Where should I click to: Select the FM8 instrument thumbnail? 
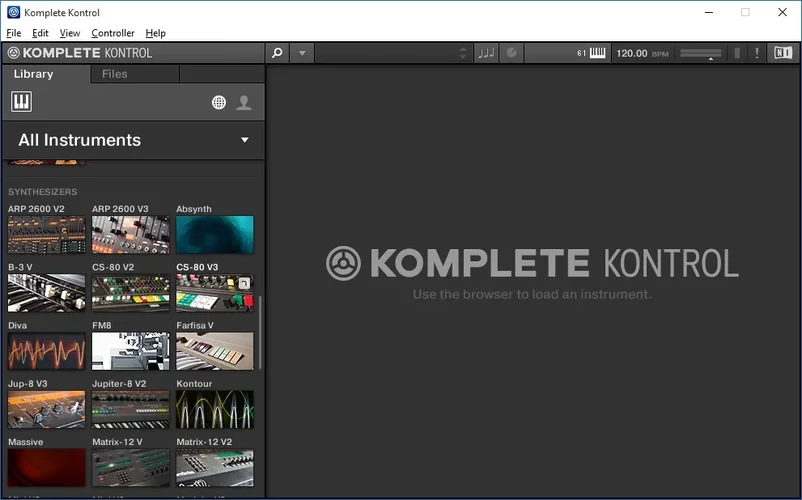click(130, 351)
